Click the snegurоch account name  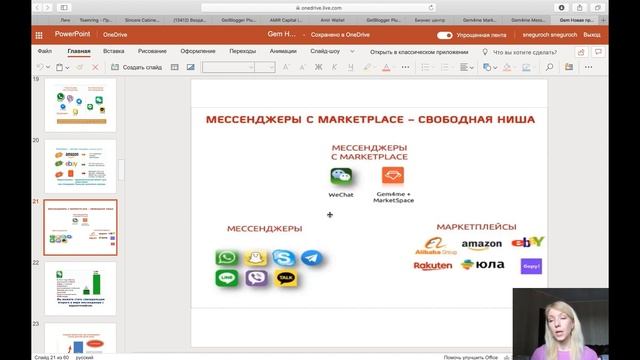(549, 35)
